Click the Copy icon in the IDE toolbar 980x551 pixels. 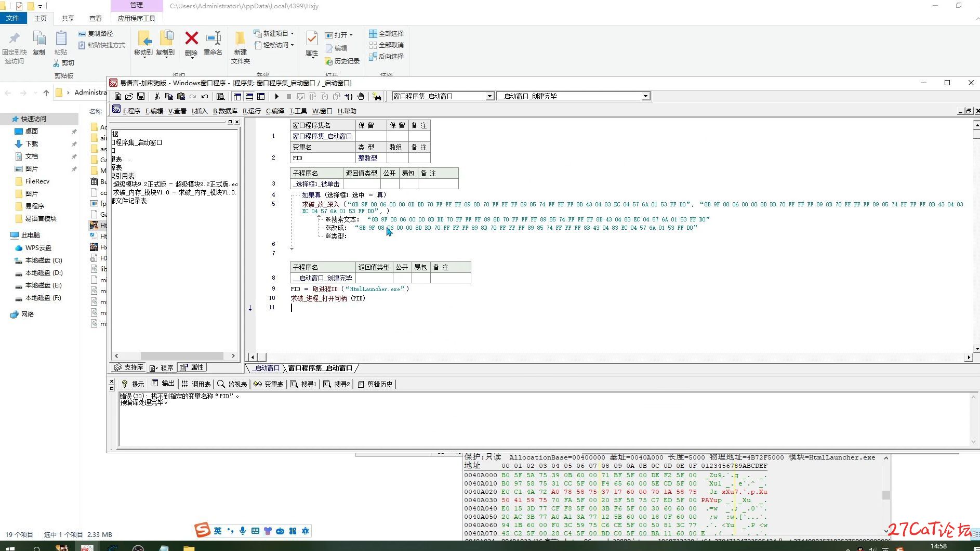tap(169, 96)
